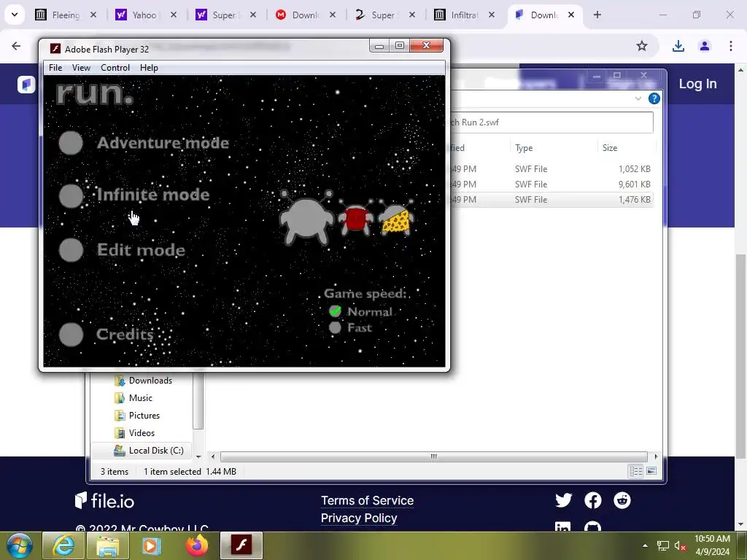Switch Explorer to details view icon

click(636, 472)
